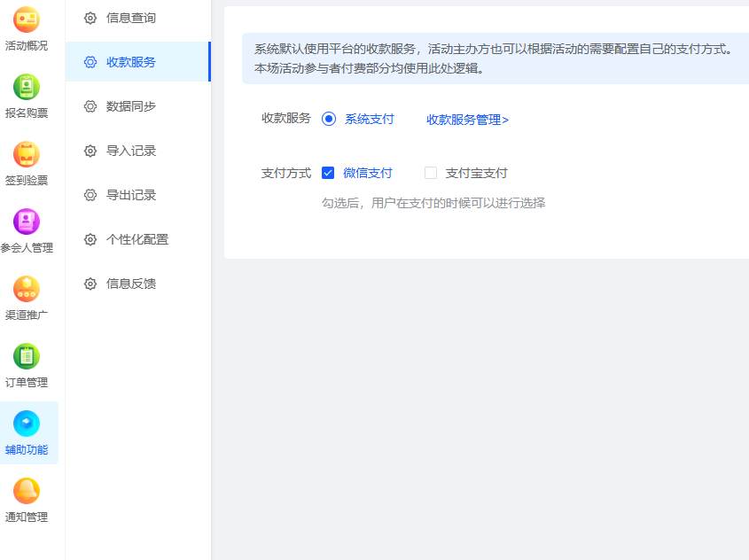The width and height of the screenshot is (749, 560).
Task: Open the 导入记录 menu item
Action: tap(137, 151)
